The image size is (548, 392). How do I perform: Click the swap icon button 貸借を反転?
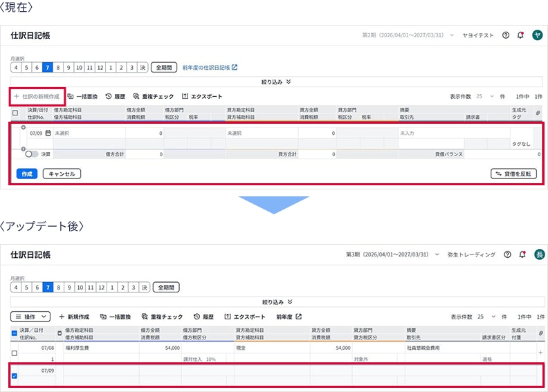pos(513,174)
